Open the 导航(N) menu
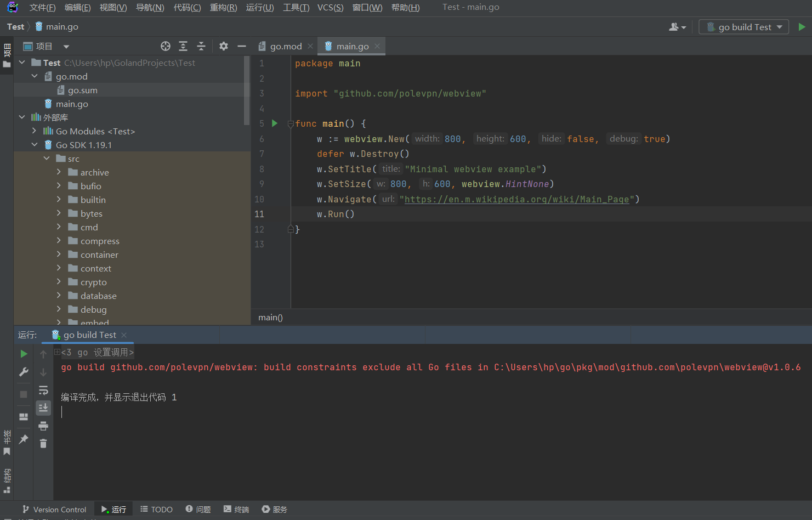 (x=150, y=7)
